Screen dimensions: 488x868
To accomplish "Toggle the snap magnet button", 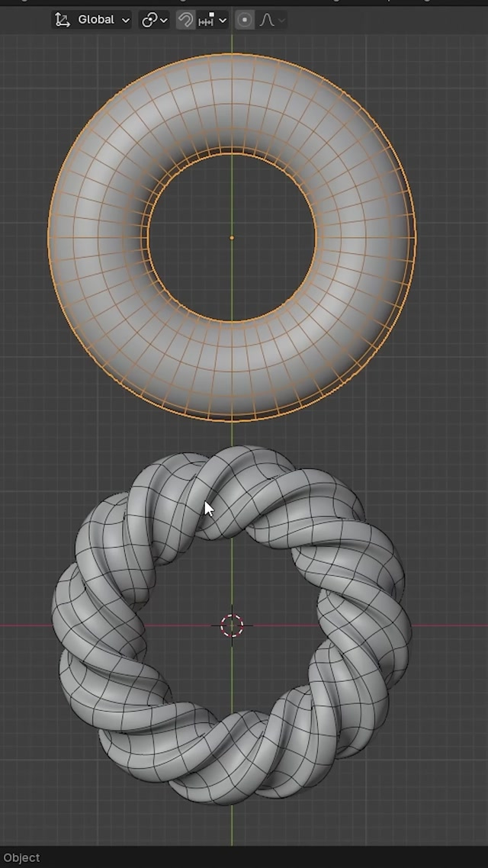I will (x=185, y=20).
